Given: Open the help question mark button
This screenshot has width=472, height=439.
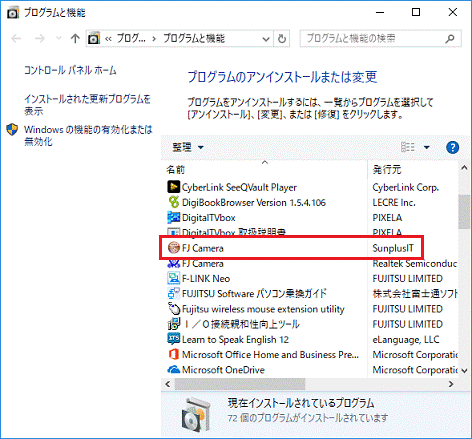Looking at the screenshot, I should [x=452, y=147].
